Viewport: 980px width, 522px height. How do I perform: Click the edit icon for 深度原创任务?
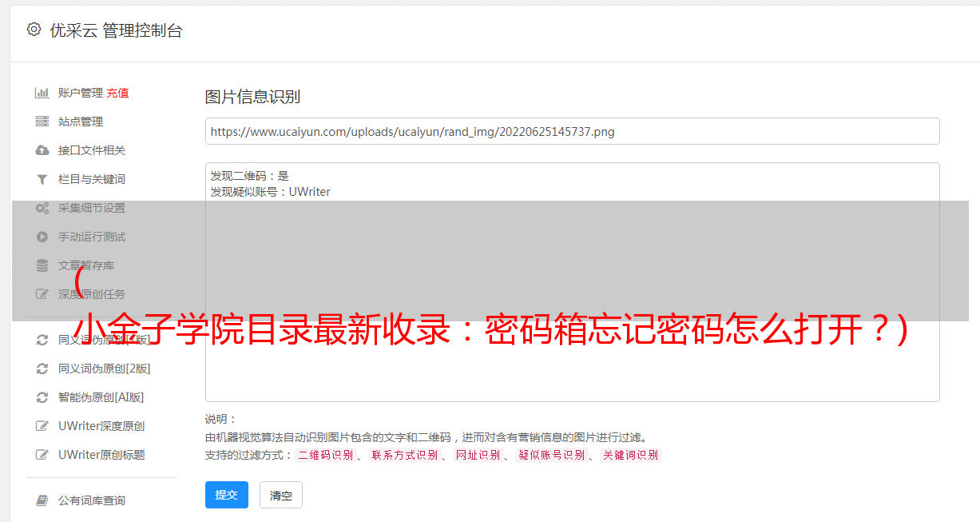coord(42,294)
